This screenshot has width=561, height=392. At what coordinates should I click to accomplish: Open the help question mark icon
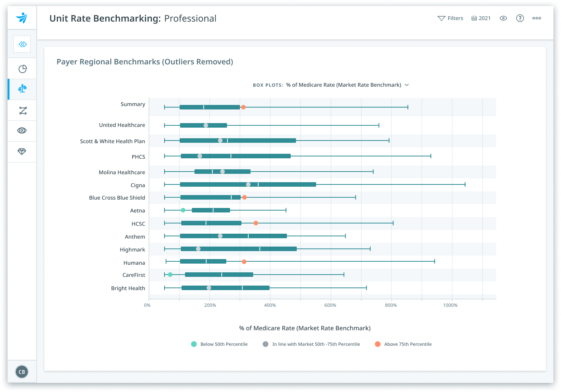pyautogui.click(x=520, y=18)
